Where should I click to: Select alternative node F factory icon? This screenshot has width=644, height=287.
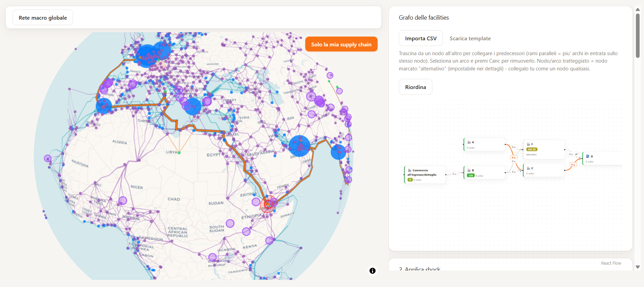(528, 144)
